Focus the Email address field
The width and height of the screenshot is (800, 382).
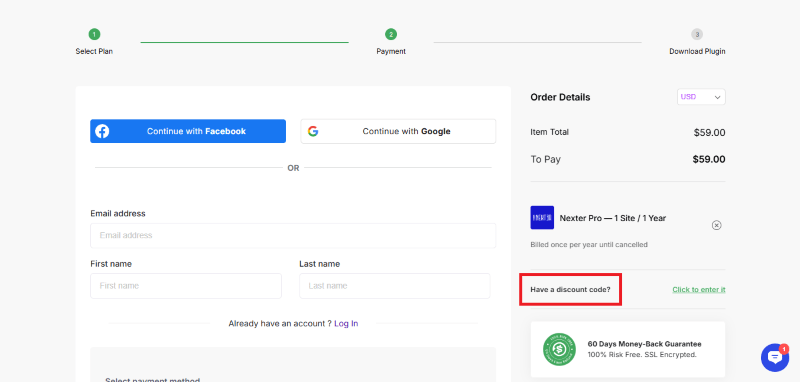[x=293, y=236]
